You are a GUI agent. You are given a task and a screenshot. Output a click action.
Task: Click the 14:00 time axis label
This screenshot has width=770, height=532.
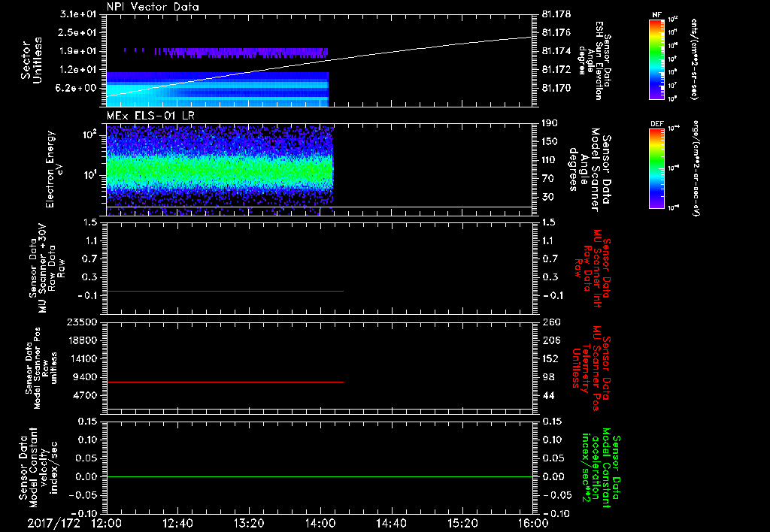320,523
